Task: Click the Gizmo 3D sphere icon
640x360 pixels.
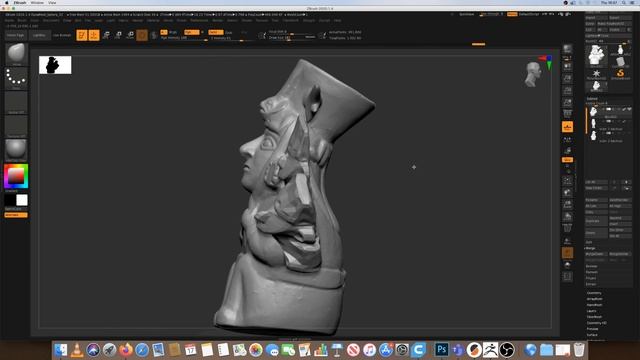Action: [142, 35]
